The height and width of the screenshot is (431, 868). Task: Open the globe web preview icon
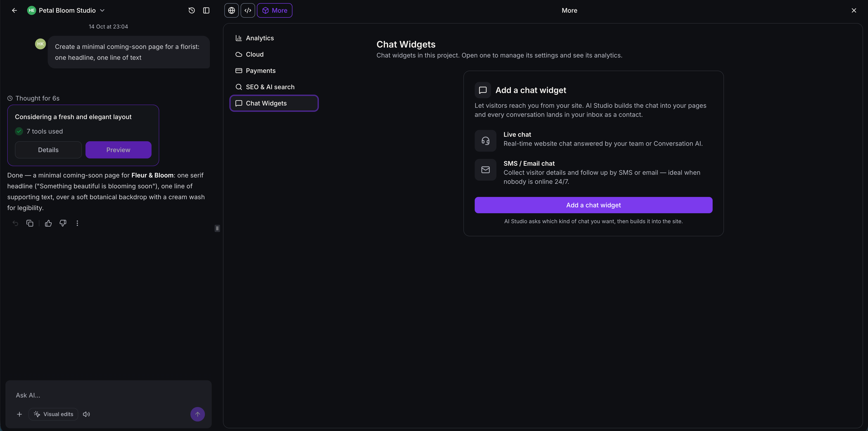232,10
